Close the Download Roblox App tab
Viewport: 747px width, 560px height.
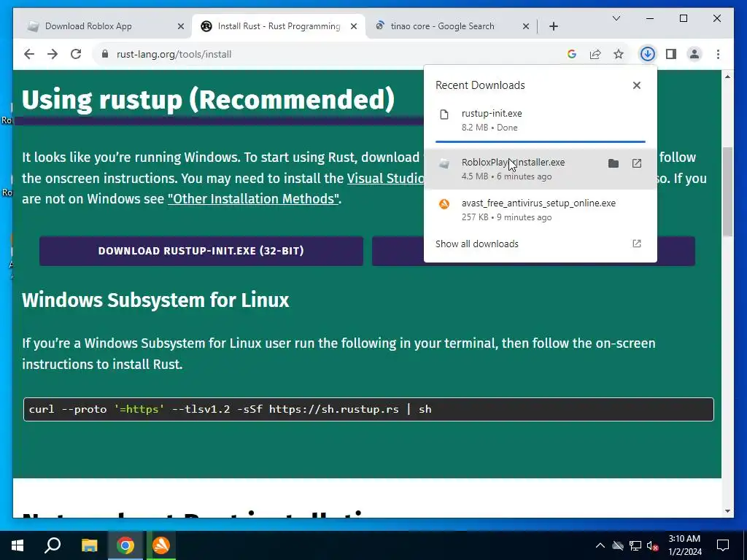[x=181, y=27]
